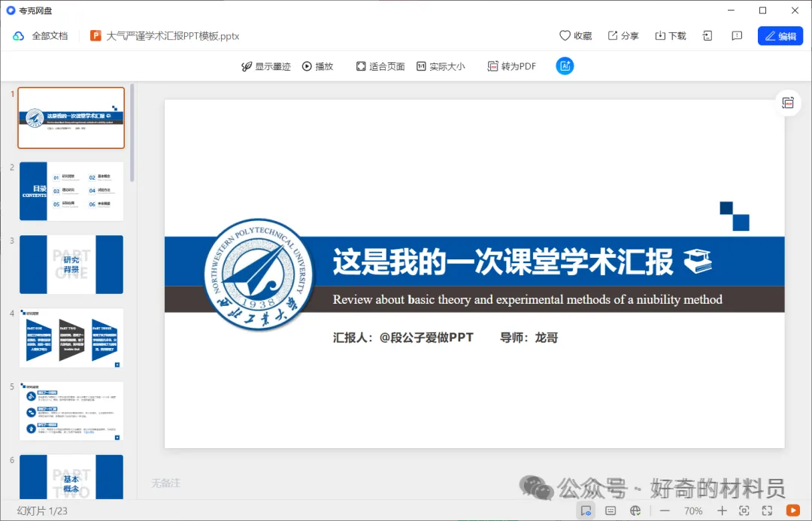Select 适合页面 fit page view
The width and height of the screenshot is (812, 521).
[x=380, y=66]
